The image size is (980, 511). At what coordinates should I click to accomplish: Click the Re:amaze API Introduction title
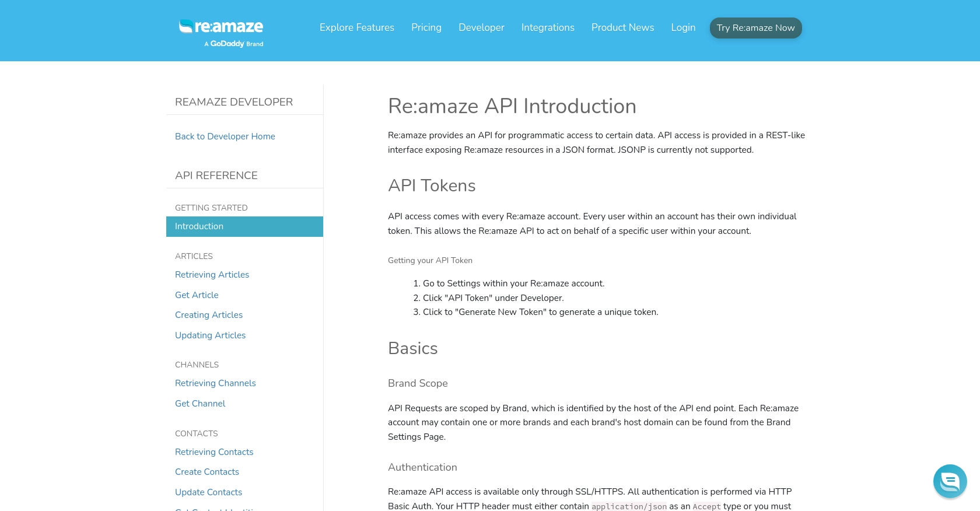(x=512, y=106)
